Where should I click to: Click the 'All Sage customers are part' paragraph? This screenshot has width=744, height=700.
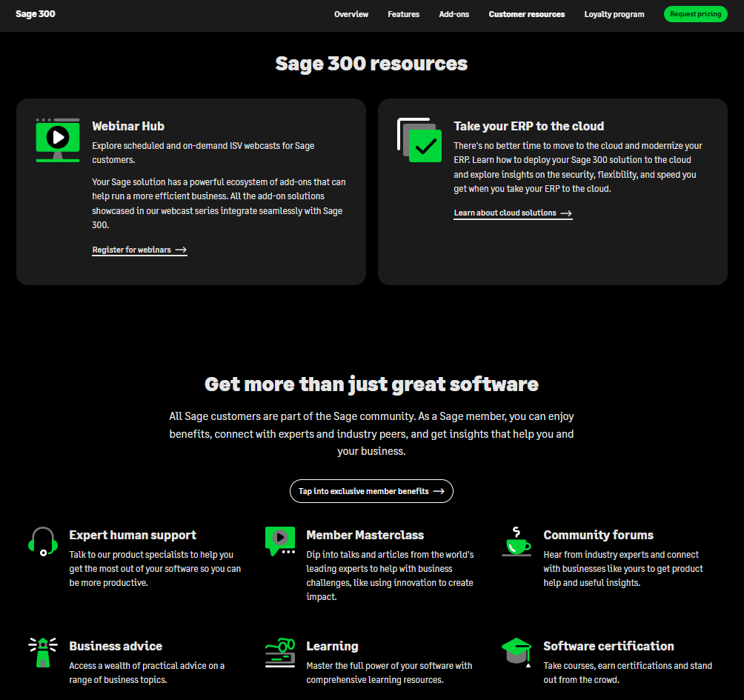coord(371,433)
